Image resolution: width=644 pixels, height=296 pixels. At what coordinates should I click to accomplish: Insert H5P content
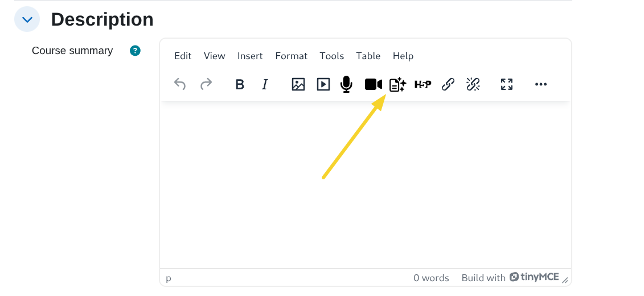coord(423,84)
